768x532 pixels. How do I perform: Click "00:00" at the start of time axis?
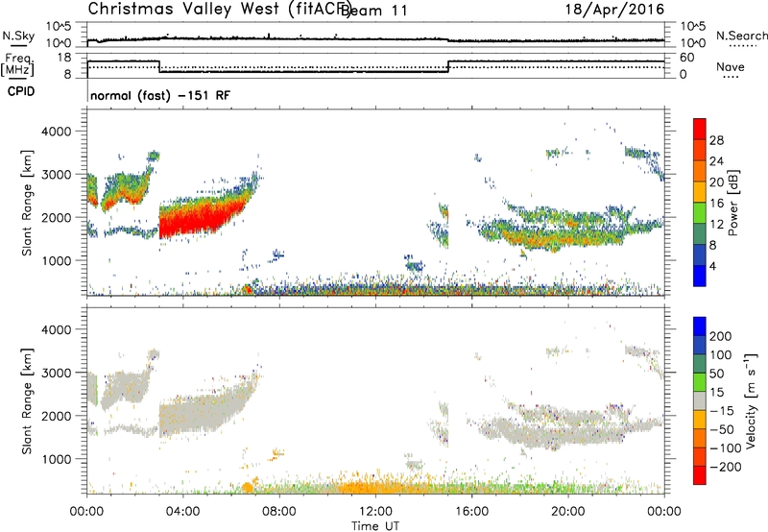(87, 512)
